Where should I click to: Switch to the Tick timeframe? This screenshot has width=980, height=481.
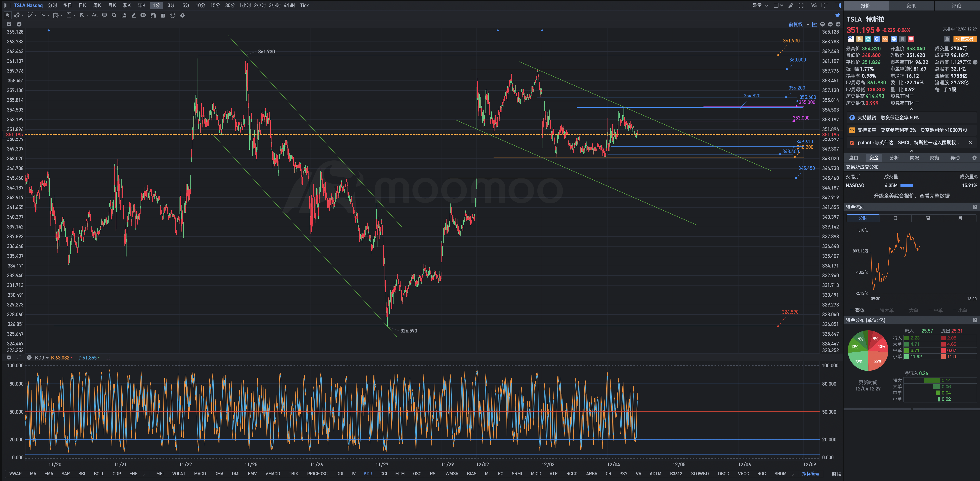[304, 5]
